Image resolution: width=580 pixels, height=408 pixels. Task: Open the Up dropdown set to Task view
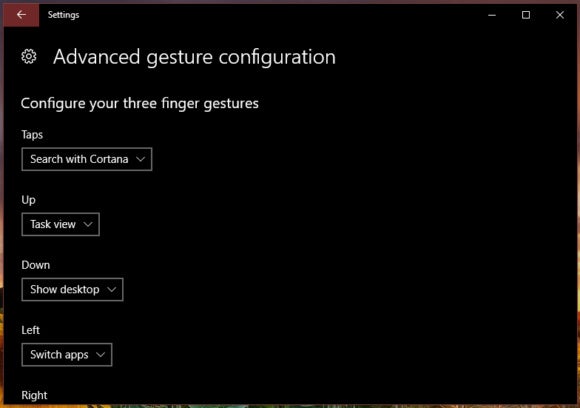(x=60, y=224)
